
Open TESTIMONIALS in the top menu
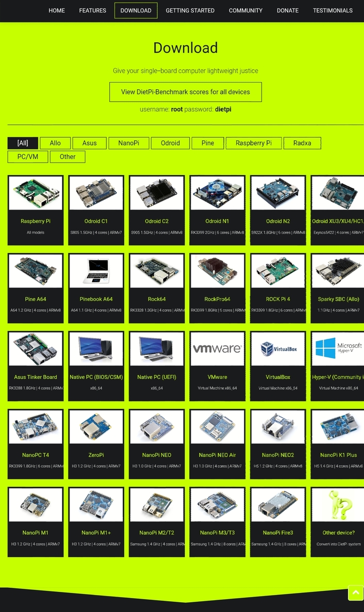[x=333, y=10]
